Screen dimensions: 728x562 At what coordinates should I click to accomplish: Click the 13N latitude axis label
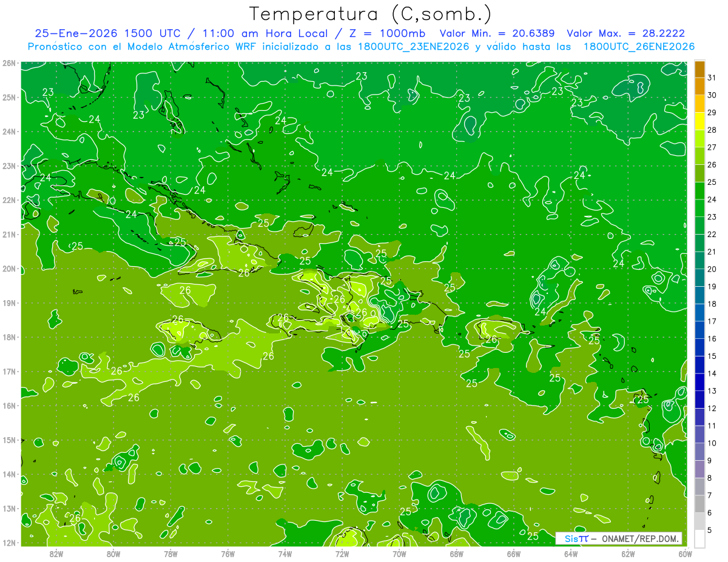click(x=9, y=509)
